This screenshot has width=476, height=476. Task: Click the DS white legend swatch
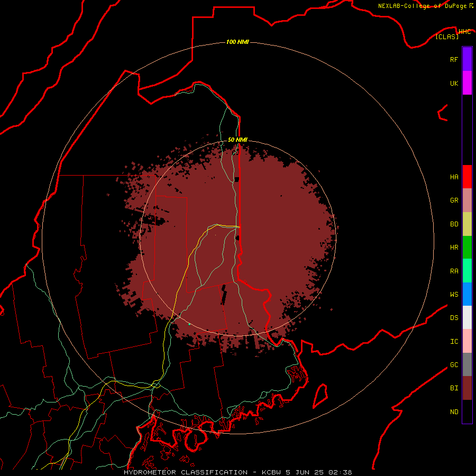tap(467, 317)
